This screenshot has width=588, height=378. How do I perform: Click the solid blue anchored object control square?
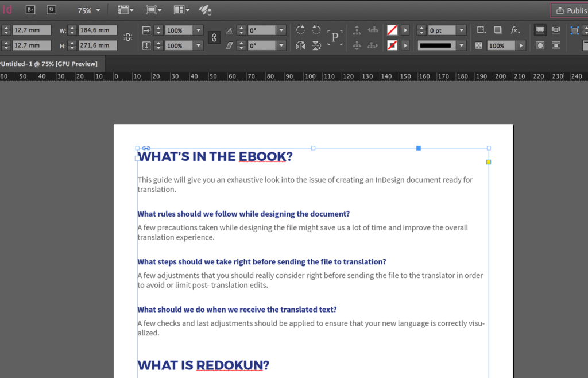tap(419, 148)
